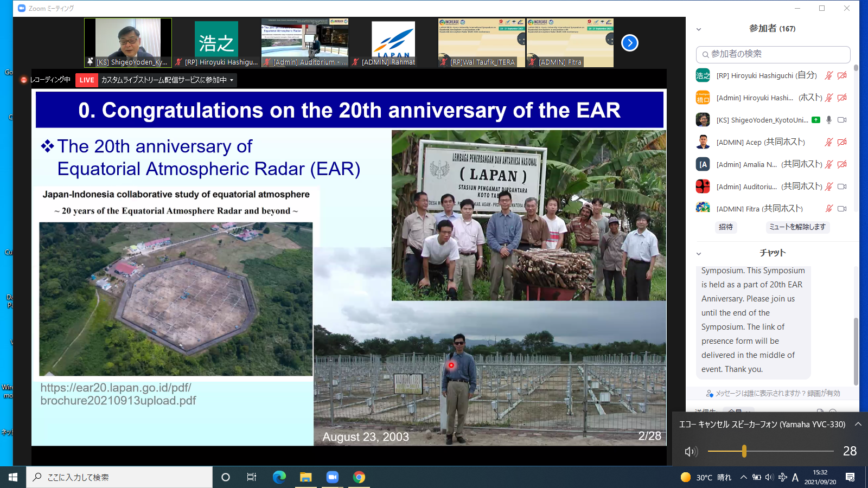This screenshot has width=868, height=488.
Task: Select [RP]Wal Taufik_ITERA video tile
Action: [482, 43]
